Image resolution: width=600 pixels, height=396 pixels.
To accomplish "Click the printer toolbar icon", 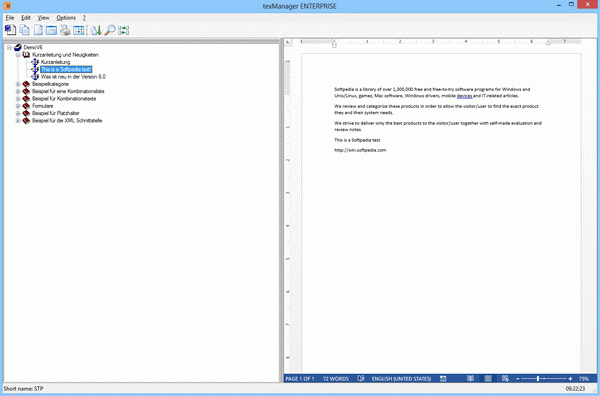I will tap(65, 30).
